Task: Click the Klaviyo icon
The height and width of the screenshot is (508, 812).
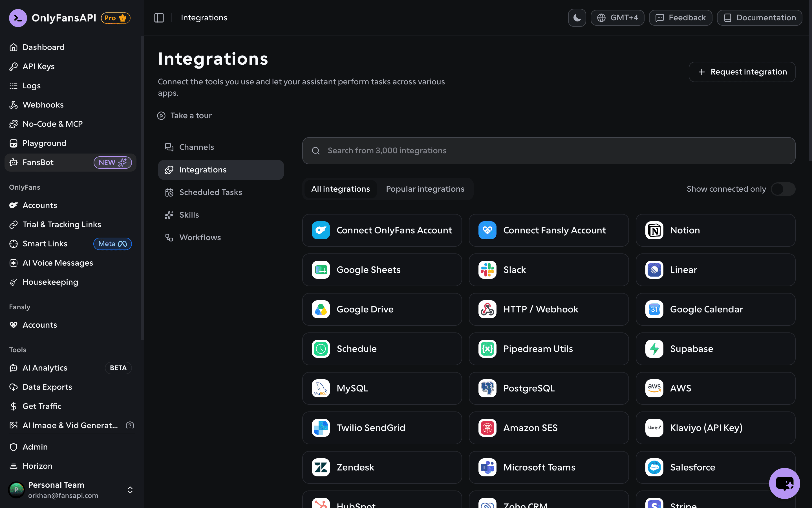Action: (654, 428)
